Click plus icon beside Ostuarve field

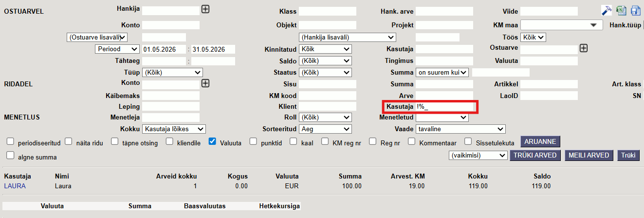584,48
